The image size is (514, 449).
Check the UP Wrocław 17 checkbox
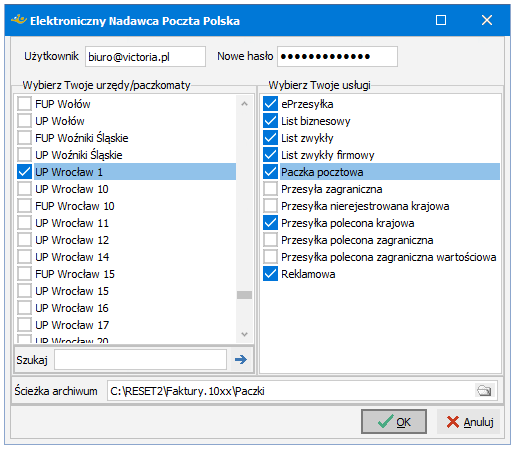click(x=24, y=325)
